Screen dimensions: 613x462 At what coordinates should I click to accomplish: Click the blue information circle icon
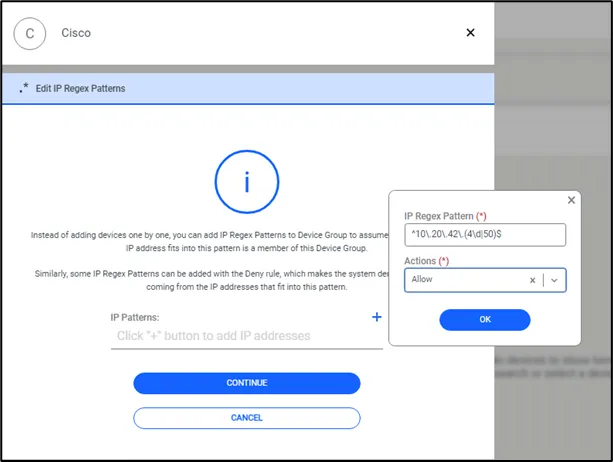click(x=247, y=182)
